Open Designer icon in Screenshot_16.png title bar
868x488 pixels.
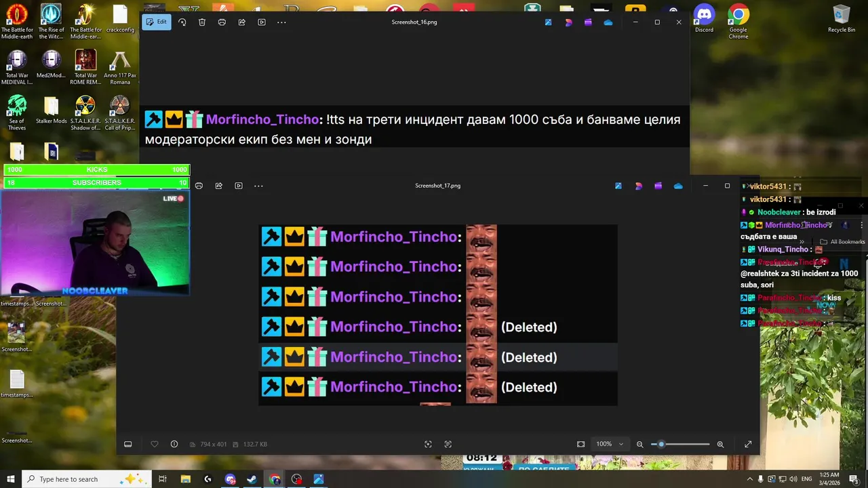(x=568, y=22)
